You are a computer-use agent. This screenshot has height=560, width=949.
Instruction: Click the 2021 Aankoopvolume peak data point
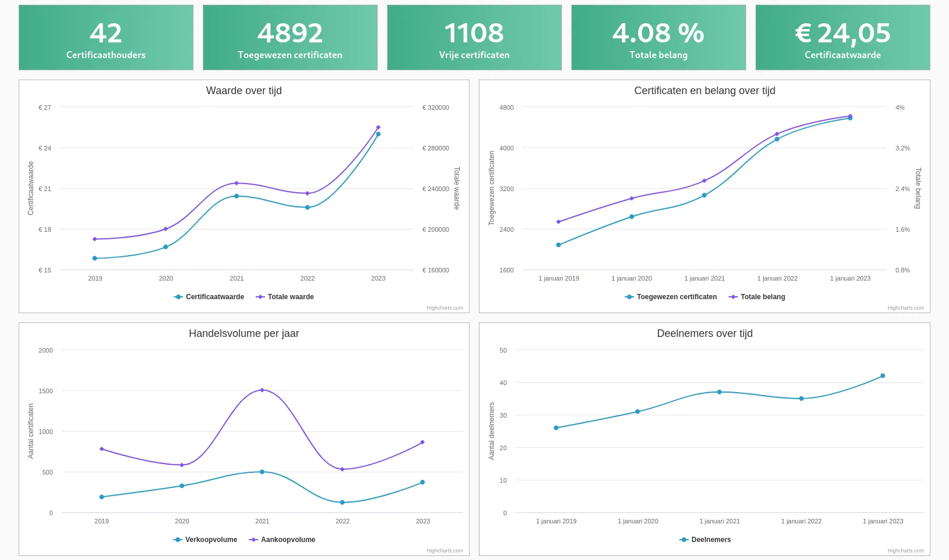click(262, 390)
